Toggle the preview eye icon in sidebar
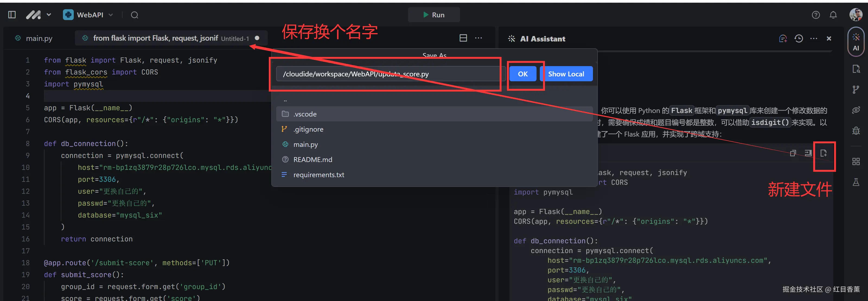The image size is (868, 301). point(856,110)
